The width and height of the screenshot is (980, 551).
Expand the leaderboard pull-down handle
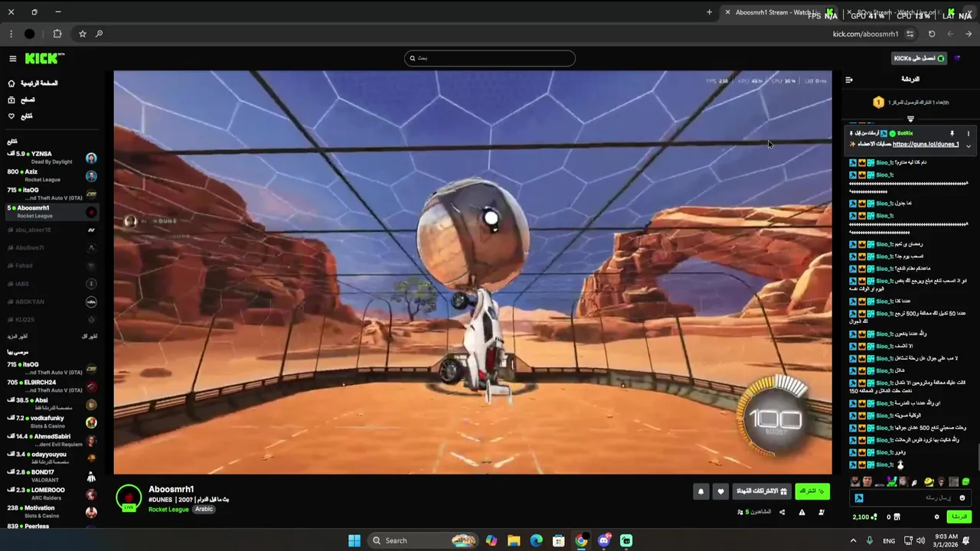coord(910,119)
